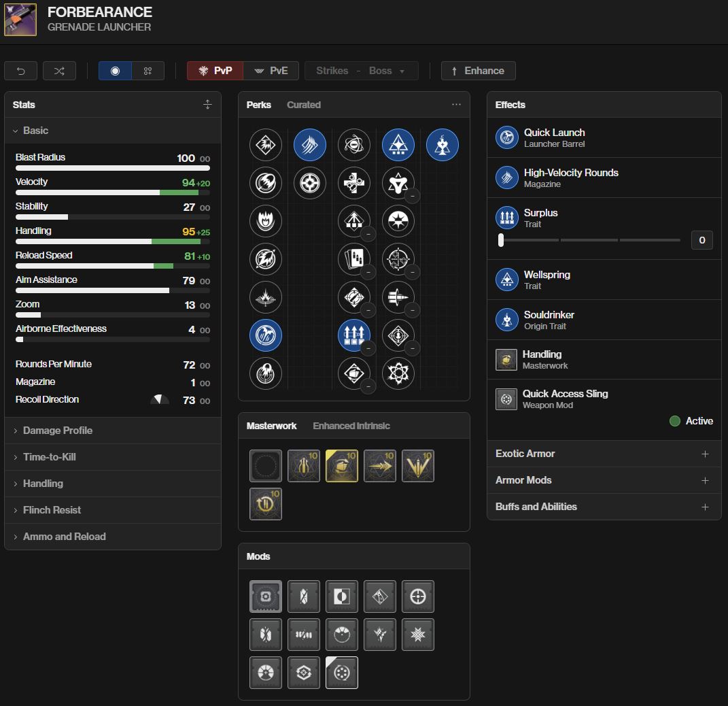Switch to the four-dot grid view toggle
This screenshot has height=706, width=728.
[x=148, y=71]
